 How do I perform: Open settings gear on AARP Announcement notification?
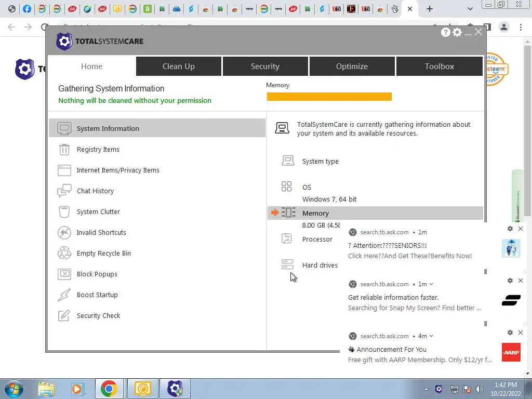click(510, 332)
